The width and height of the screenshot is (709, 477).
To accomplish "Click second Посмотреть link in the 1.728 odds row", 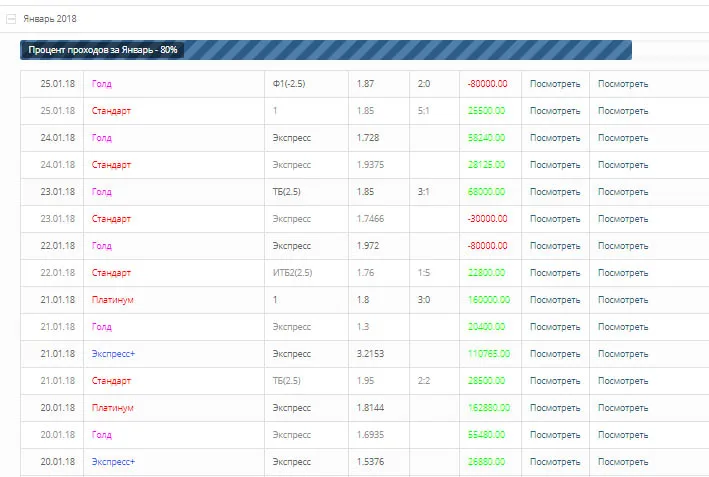I will (623, 138).
